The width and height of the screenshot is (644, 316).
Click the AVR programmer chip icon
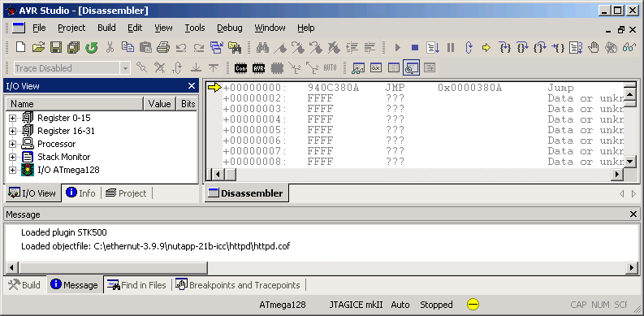tap(258, 67)
